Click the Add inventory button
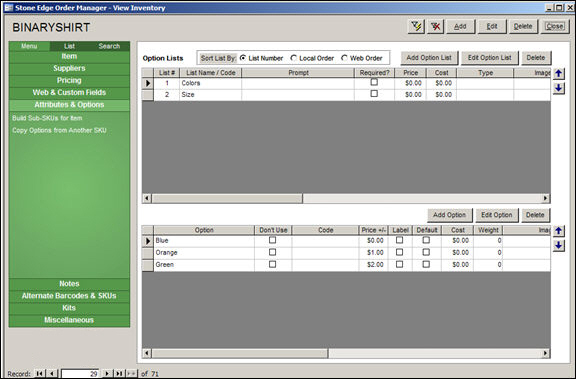Screen dimensions: 576x379 point(461,26)
